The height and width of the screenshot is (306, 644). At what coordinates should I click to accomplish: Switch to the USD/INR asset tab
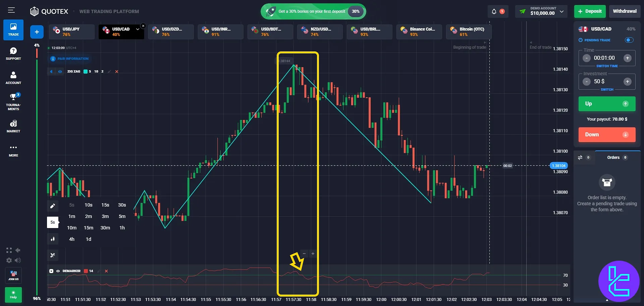click(x=221, y=32)
